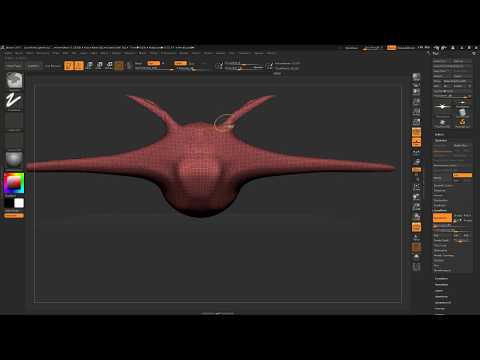Activate the Move transform icon
This screenshot has height=360, width=480.
pyautogui.click(x=89, y=65)
